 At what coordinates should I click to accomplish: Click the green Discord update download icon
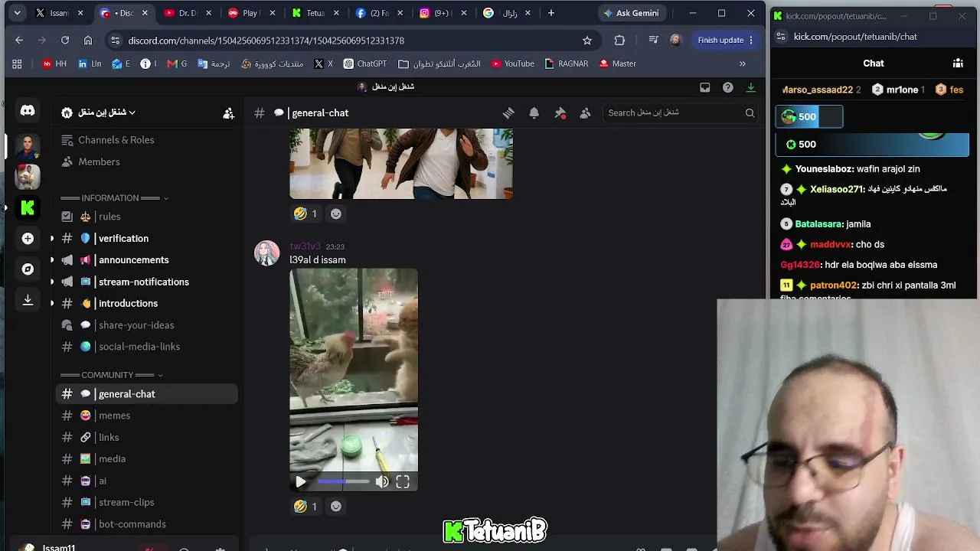pos(750,87)
